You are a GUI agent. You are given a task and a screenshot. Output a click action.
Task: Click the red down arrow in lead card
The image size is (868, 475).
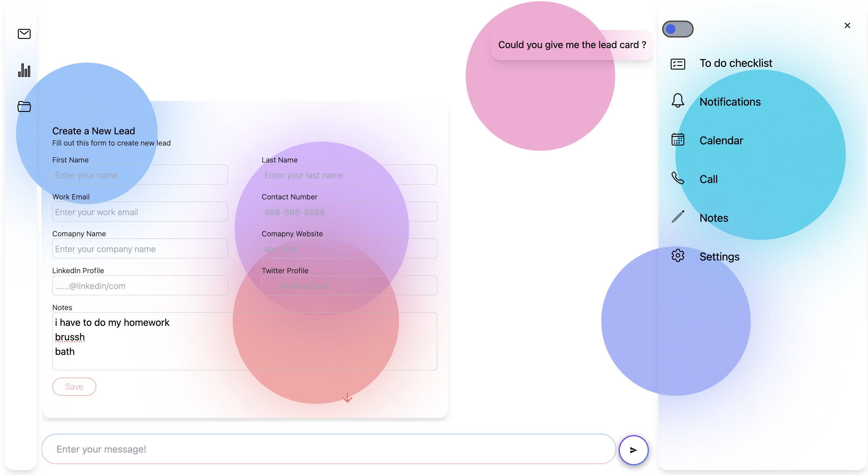[x=347, y=398]
